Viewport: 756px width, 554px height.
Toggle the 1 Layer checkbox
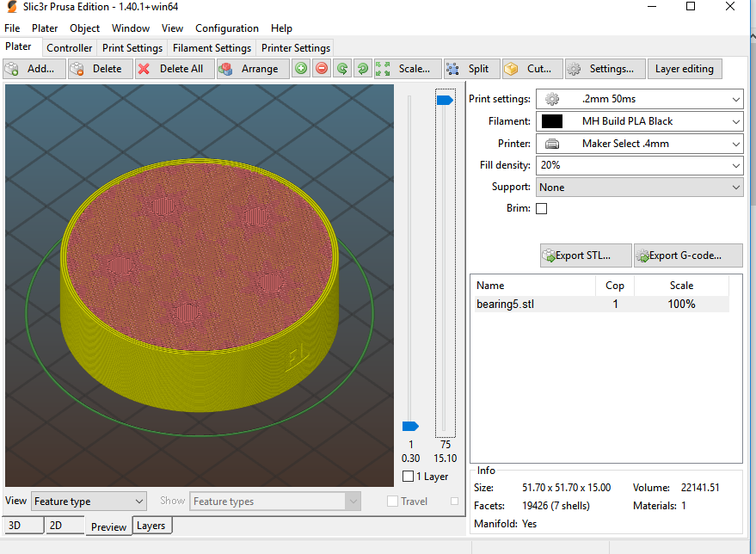(408, 477)
